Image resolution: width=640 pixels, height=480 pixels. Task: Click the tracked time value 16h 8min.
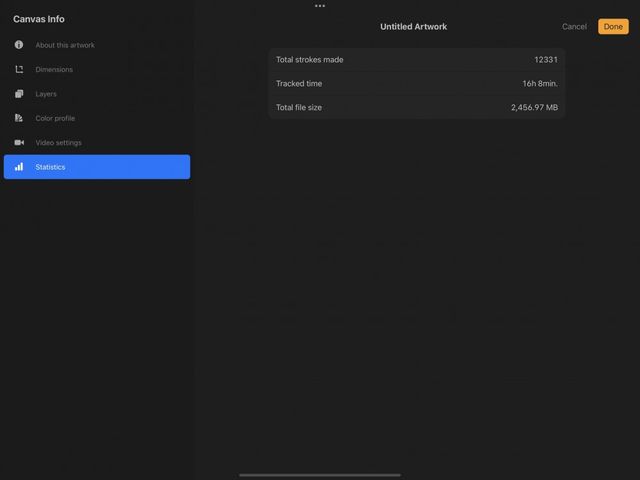tap(540, 84)
